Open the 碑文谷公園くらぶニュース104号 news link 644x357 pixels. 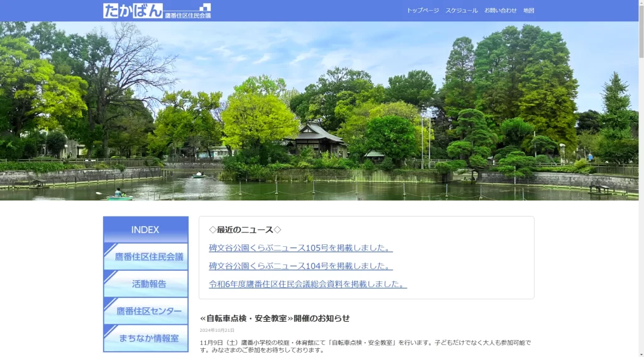tap(301, 266)
